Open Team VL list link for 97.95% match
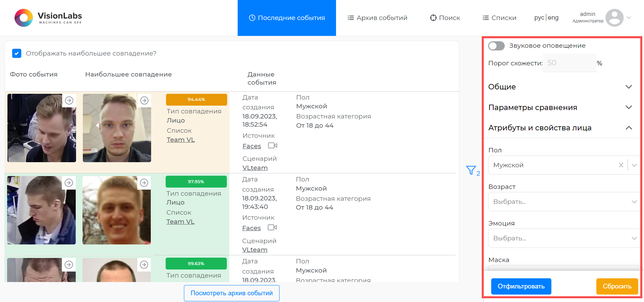 coord(181,222)
